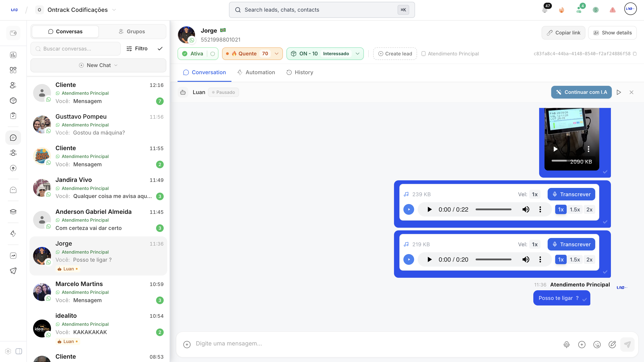Transcribe the 239 KB audio message

pyautogui.click(x=571, y=194)
